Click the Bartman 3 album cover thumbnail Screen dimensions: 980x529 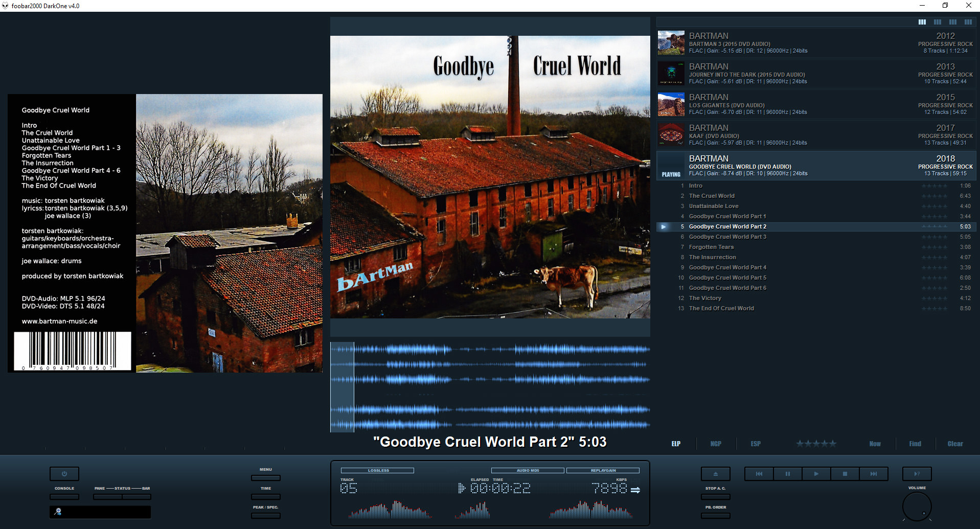[x=671, y=43]
